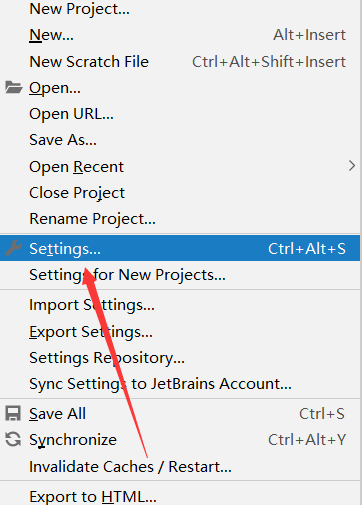Create a New Scratch File
The image size is (362, 505).
tap(180, 62)
